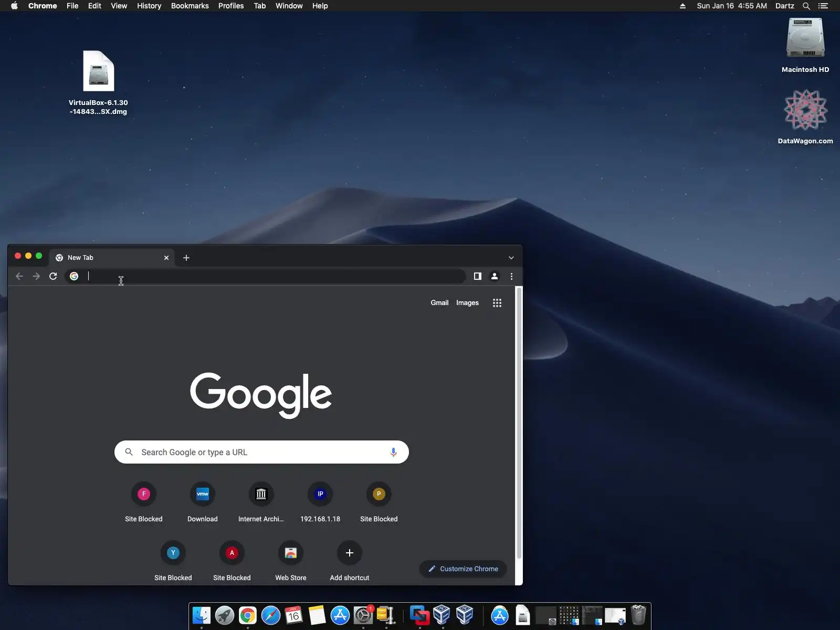Click the magnifier icon in Google search box
Screen dimensions: 840x630
tap(129, 452)
